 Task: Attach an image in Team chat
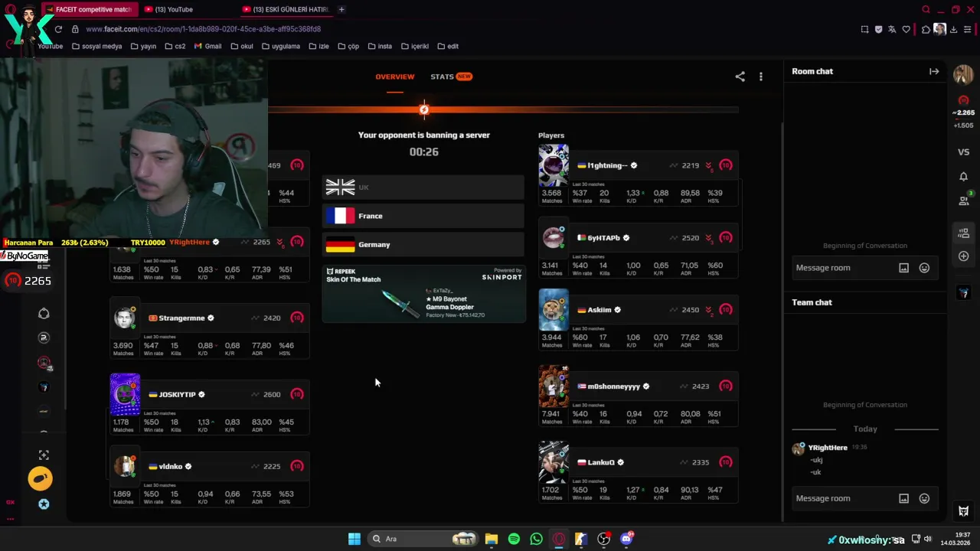903,498
